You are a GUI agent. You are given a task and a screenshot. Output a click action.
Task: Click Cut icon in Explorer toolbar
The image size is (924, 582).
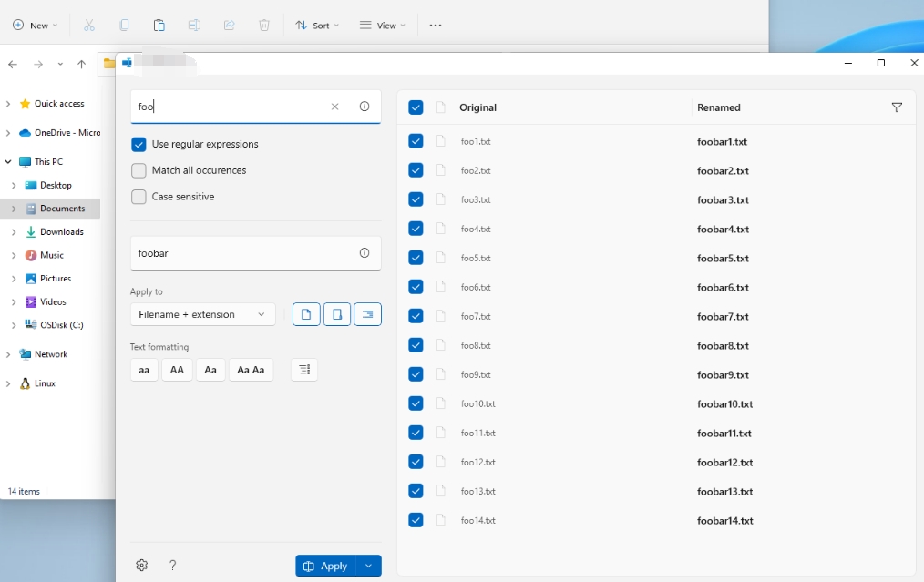pos(89,26)
